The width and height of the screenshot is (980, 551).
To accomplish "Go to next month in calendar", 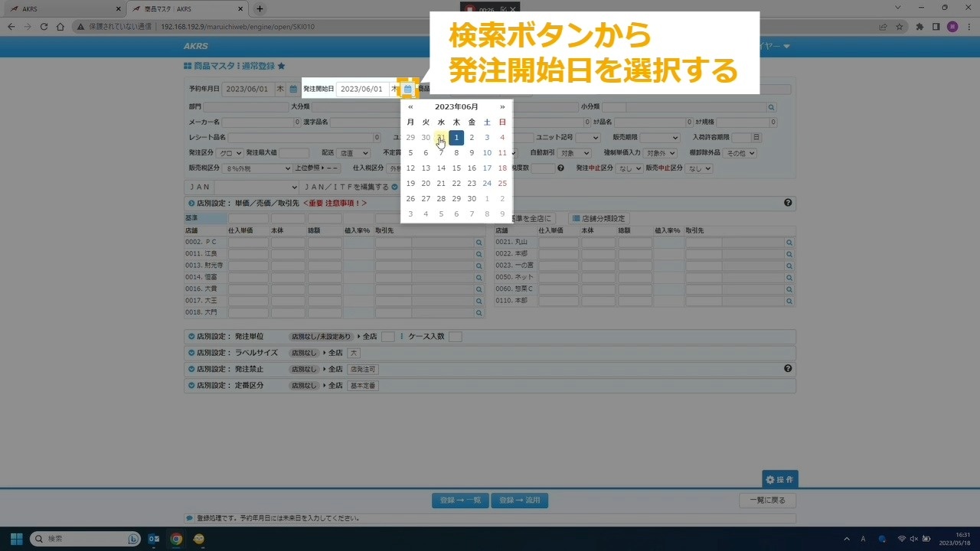I will point(502,107).
